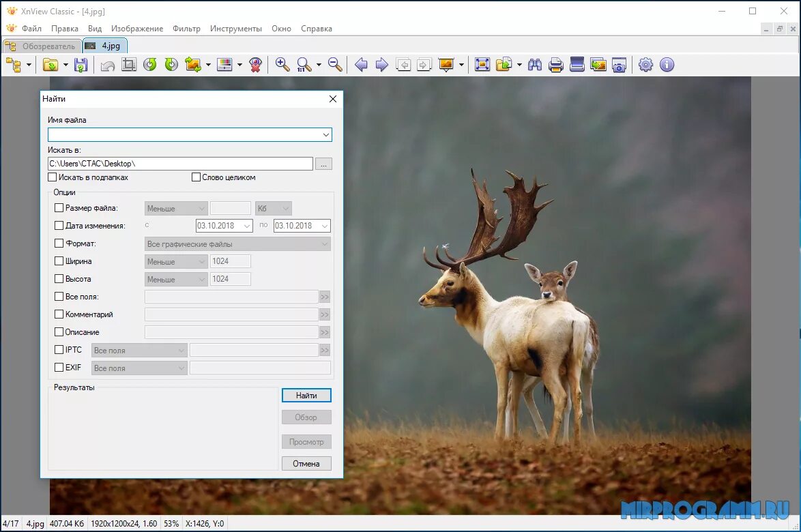Open XnView settings gear icon
This screenshot has width=801, height=532.
coord(645,65)
